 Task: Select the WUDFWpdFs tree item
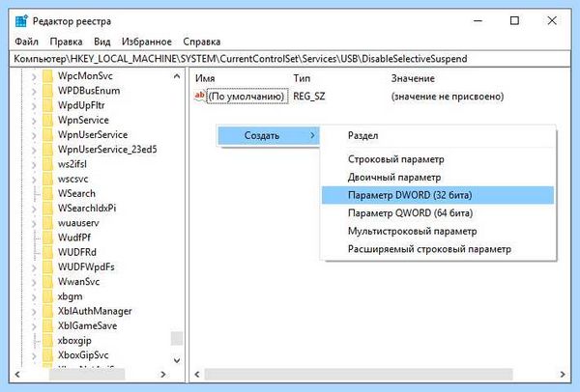coord(86,267)
